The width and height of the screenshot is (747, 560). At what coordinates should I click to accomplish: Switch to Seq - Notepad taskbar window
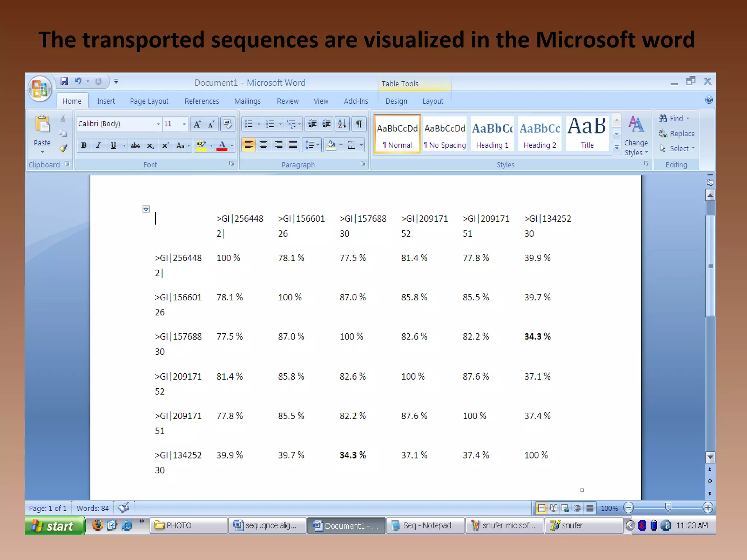tap(425, 525)
